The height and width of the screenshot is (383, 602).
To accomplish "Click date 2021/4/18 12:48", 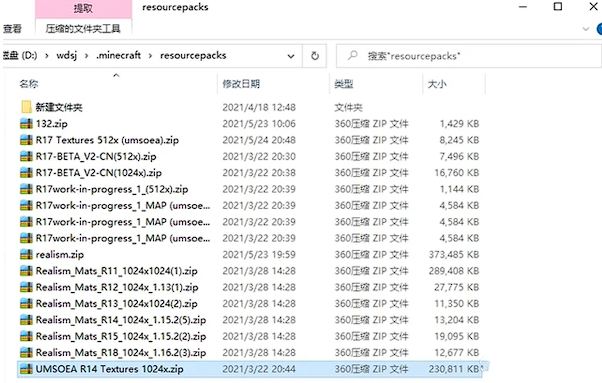I will pos(259,107).
